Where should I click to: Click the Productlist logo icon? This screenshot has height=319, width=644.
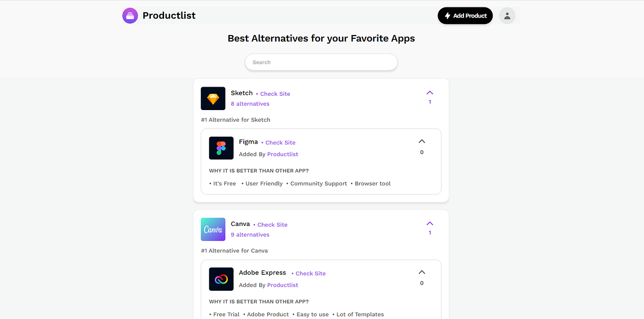pyautogui.click(x=130, y=15)
